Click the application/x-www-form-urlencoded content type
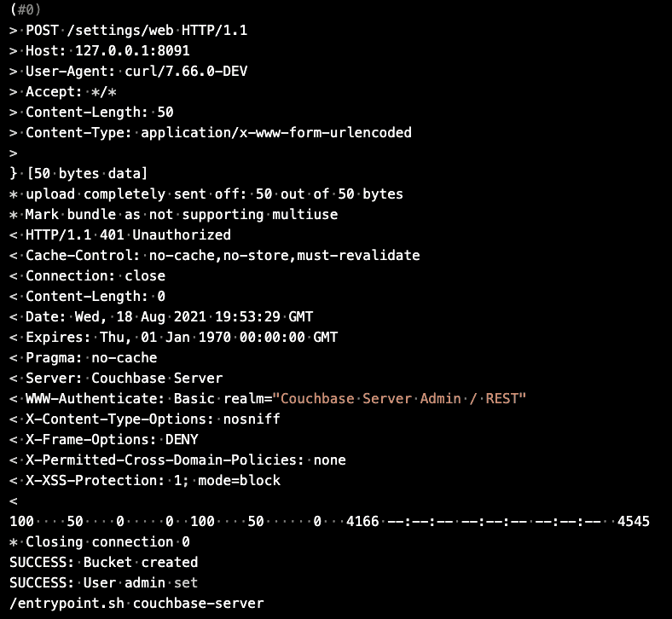This screenshot has height=619, width=672. [x=276, y=133]
